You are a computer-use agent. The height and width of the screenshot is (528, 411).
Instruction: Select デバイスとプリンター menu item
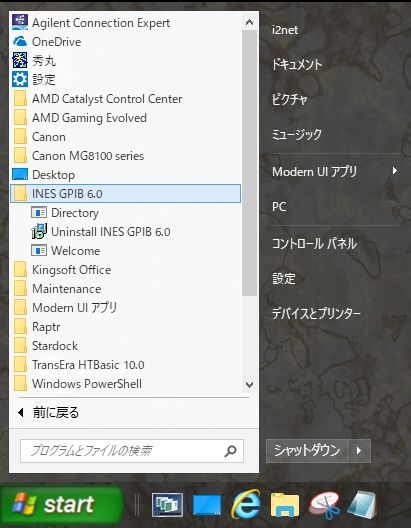coord(316,313)
